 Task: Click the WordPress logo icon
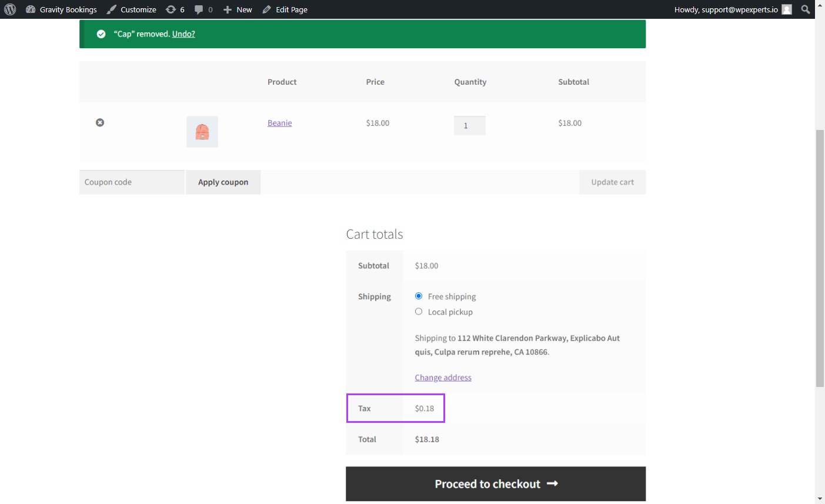pos(10,9)
